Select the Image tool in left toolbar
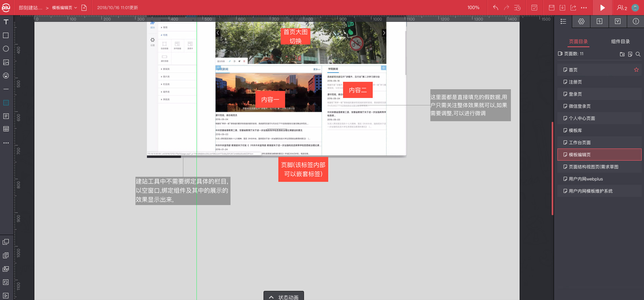The image size is (644, 300). click(x=6, y=62)
